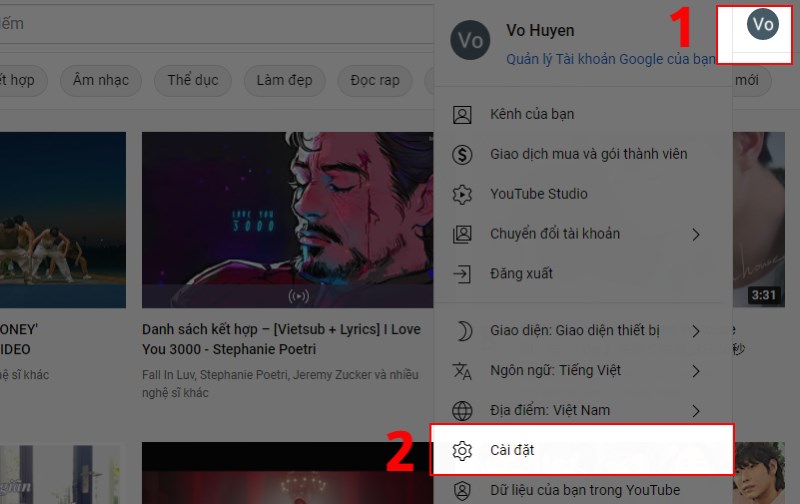Click the Chuyển đổi tài khoản account icon
Viewport: 800px width, 504px height.
click(x=462, y=234)
